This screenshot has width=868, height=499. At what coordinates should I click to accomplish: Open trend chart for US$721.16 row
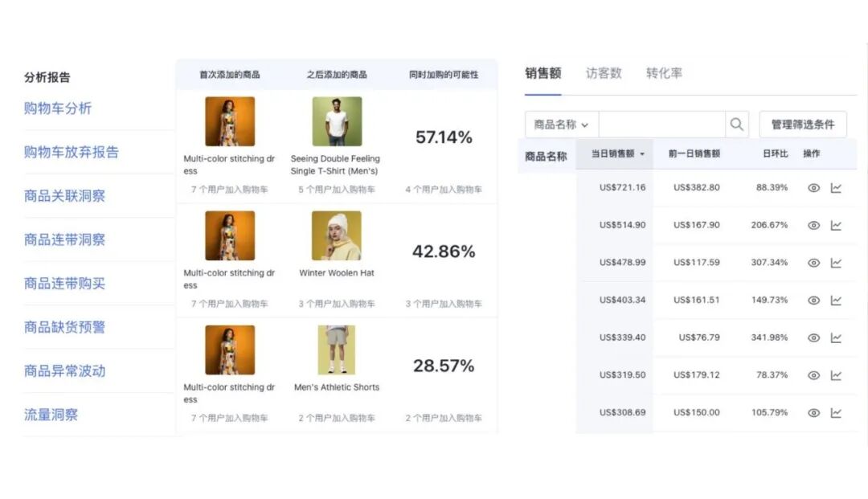tap(836, 188)
